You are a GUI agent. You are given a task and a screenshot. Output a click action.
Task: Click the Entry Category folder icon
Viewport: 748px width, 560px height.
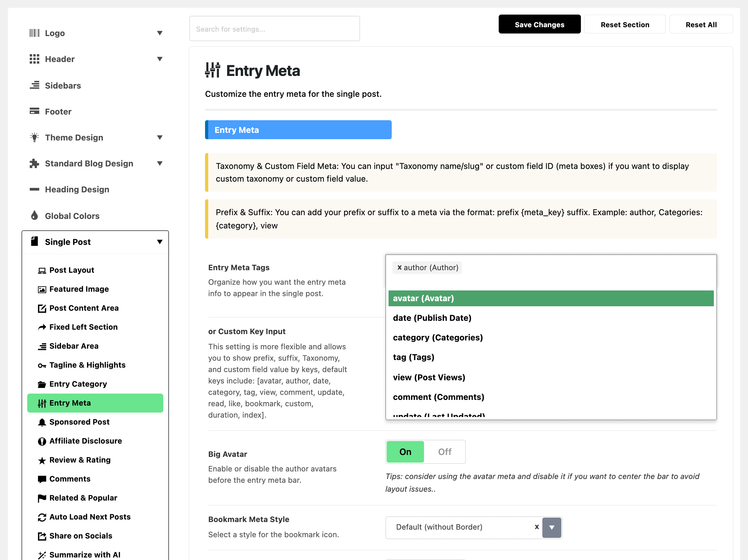[42, 384]
